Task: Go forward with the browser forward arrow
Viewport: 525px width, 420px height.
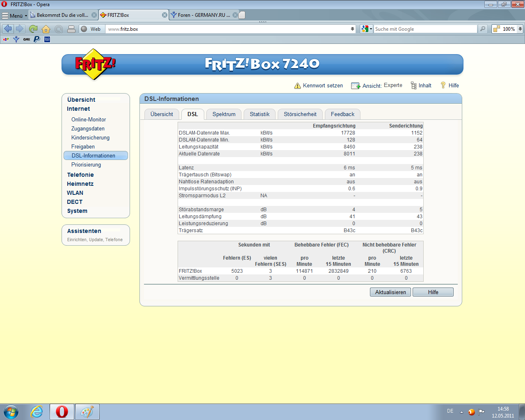Action: pyautogui.click(x=19, y=29)
